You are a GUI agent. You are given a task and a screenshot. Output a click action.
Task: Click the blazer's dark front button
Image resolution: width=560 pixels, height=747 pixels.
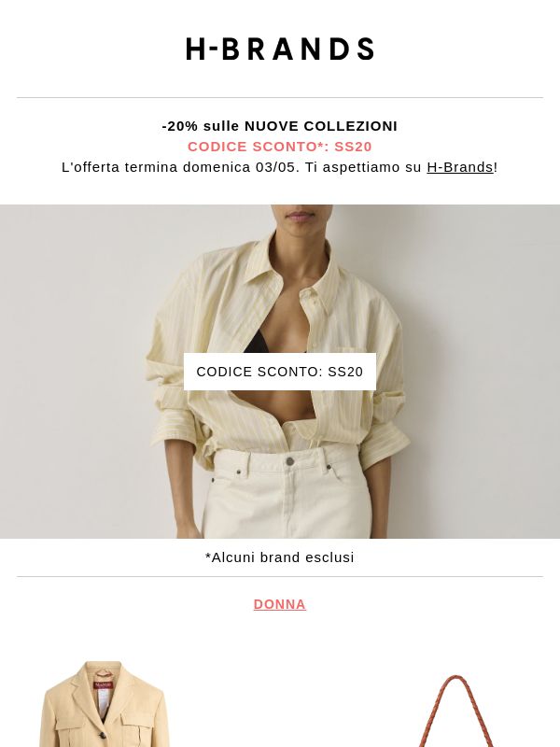point(102,737)
